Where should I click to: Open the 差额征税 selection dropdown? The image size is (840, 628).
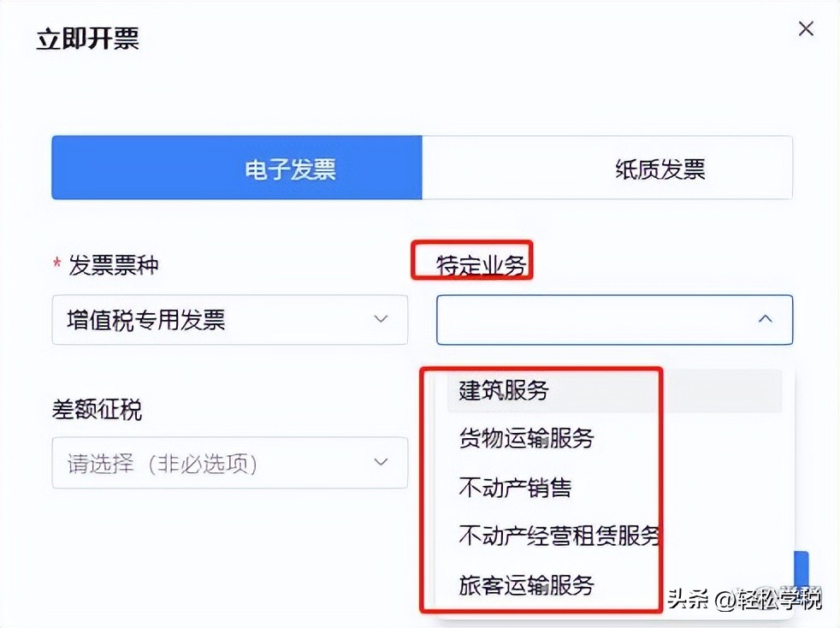pyautogui.click(x=229, y=462)
